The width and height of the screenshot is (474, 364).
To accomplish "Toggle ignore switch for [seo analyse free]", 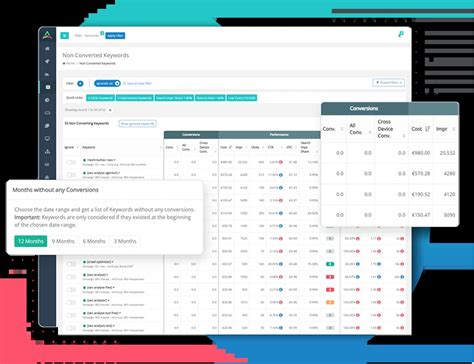I will 71,290.
